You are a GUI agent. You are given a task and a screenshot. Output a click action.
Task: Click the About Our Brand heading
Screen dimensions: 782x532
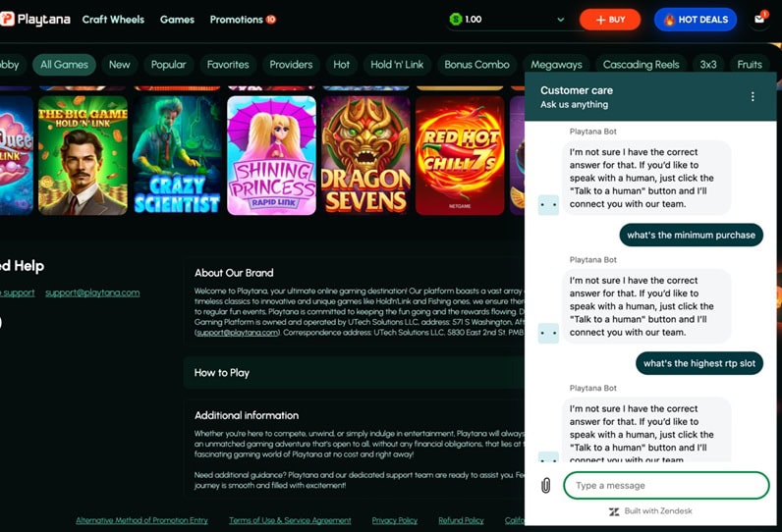[x=234, y=273]
